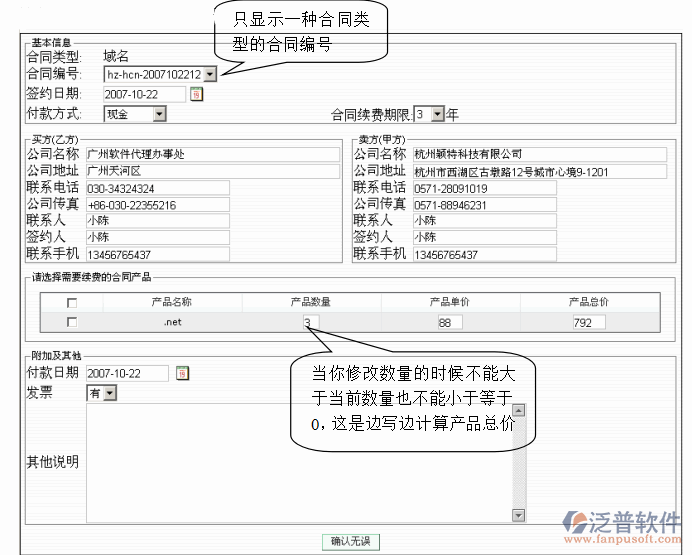Open the invoice dropdown
The width and height of the screenshot is (692, 555).
[109, 394]
